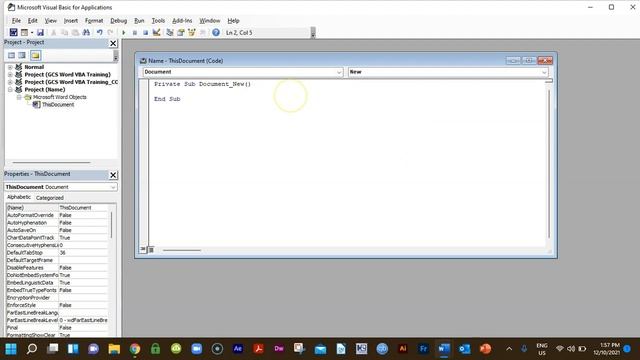Click the (Name) property value ThisDocument
Viewport: 640px width, 360px height.
[x=83, y=208]
